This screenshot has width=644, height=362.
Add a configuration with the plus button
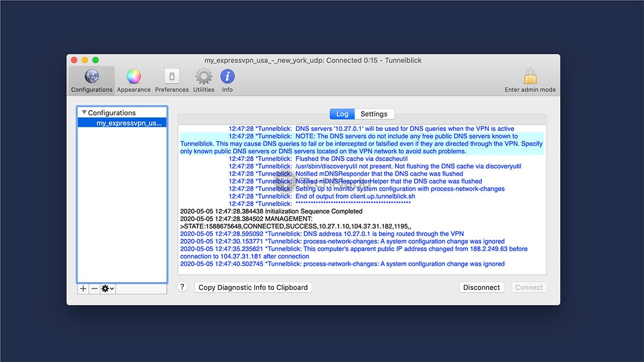click(83, 289)
